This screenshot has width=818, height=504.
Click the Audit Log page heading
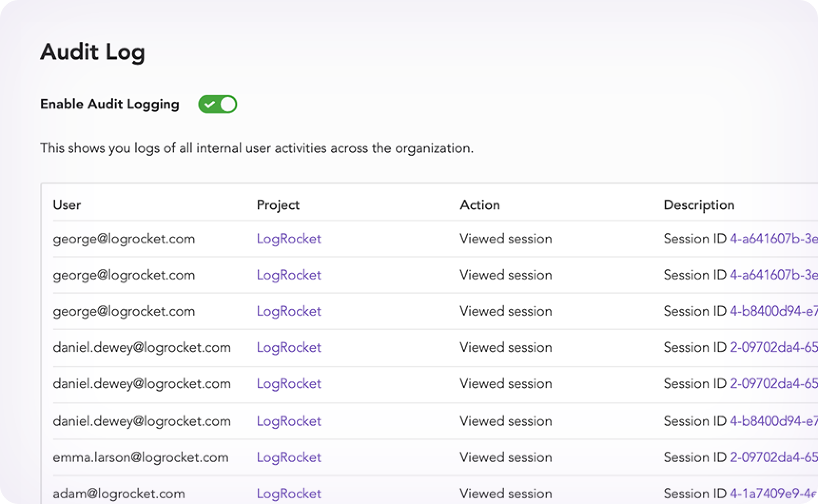click(92, 52)
